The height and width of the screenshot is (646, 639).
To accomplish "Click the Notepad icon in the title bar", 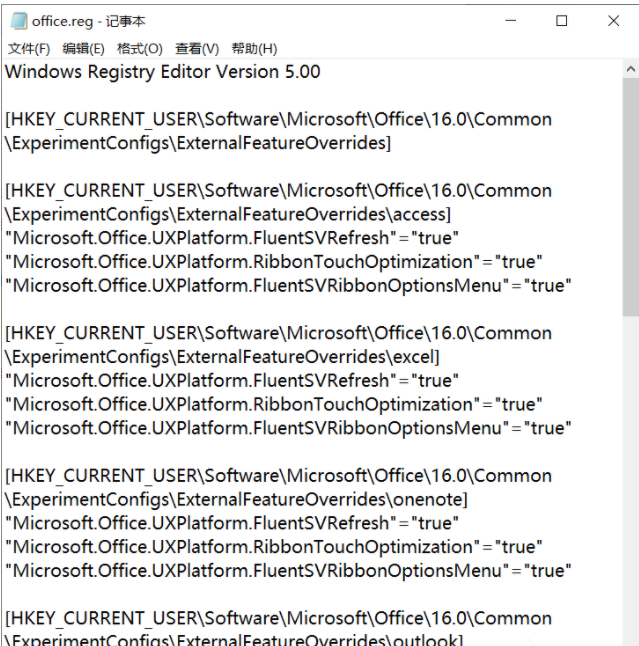I will (x=19, y=21).
